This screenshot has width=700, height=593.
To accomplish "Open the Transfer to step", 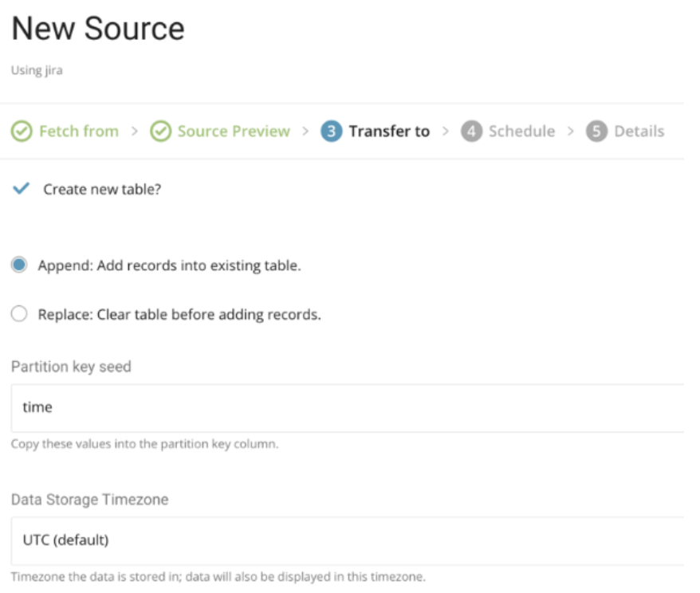I will point(389,132).
